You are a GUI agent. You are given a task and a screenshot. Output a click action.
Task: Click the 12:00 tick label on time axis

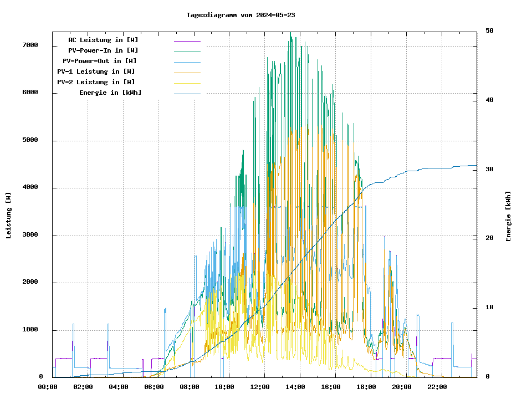click(260, 387)
